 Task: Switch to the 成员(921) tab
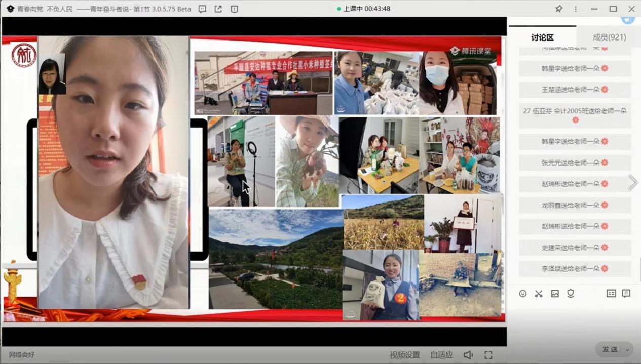[x=609, y=37]
